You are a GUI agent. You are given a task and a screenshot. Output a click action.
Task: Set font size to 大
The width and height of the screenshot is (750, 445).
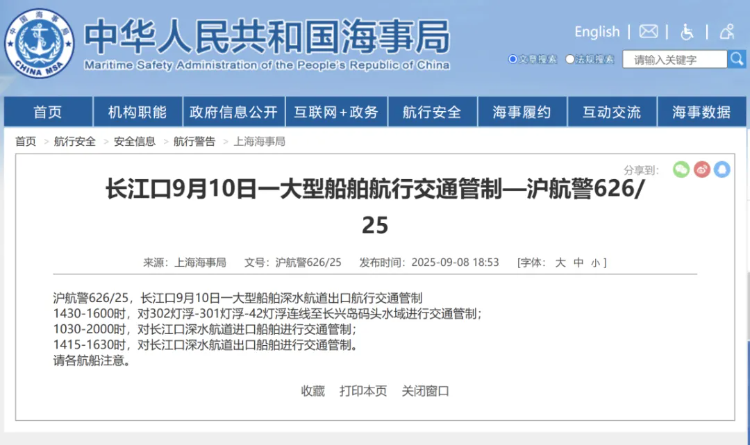click(x=560, y=263)
